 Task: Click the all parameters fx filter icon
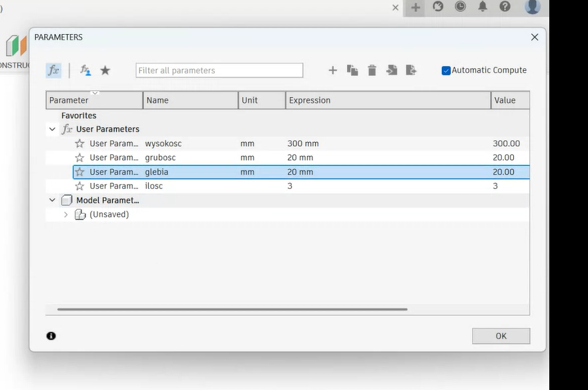click(x=53, y=70)
